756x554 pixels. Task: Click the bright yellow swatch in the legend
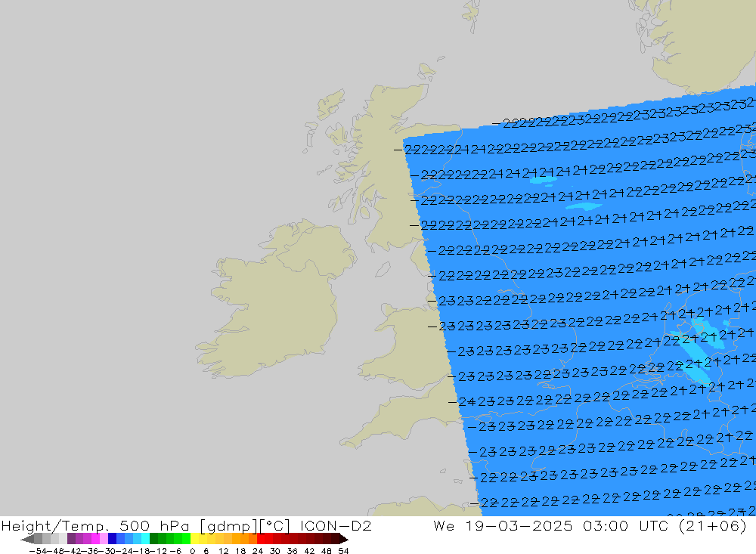pyautogui.click(x=195, y=539)
